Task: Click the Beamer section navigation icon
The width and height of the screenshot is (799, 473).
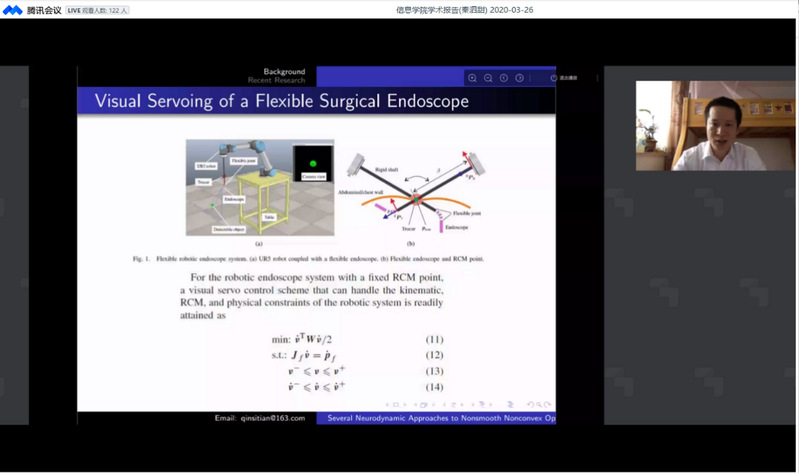Action: (x=482, y=405)
